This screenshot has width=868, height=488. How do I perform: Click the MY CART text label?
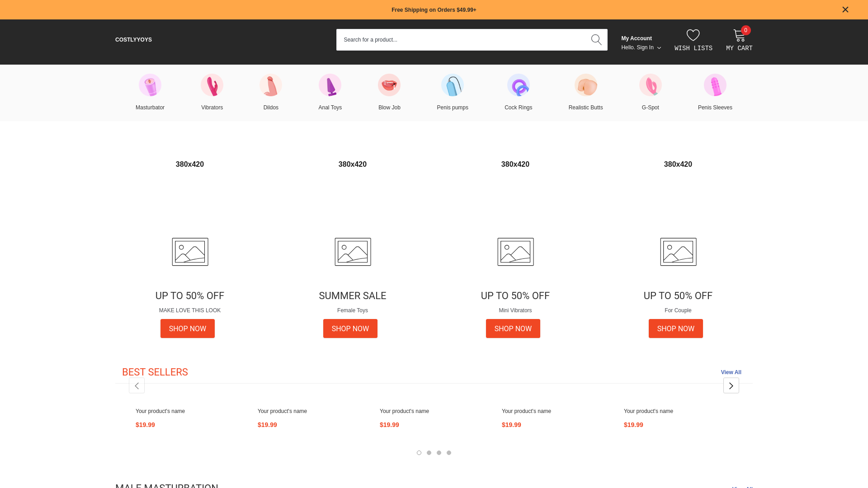[739, 48]
